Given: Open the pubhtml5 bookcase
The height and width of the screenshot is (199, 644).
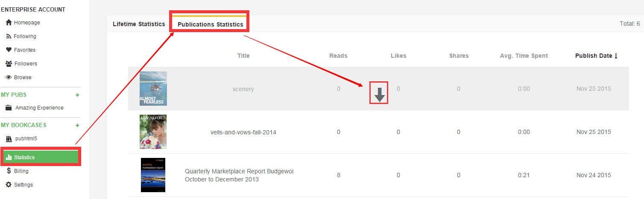Looking at the screenshot, I should 27,139.
